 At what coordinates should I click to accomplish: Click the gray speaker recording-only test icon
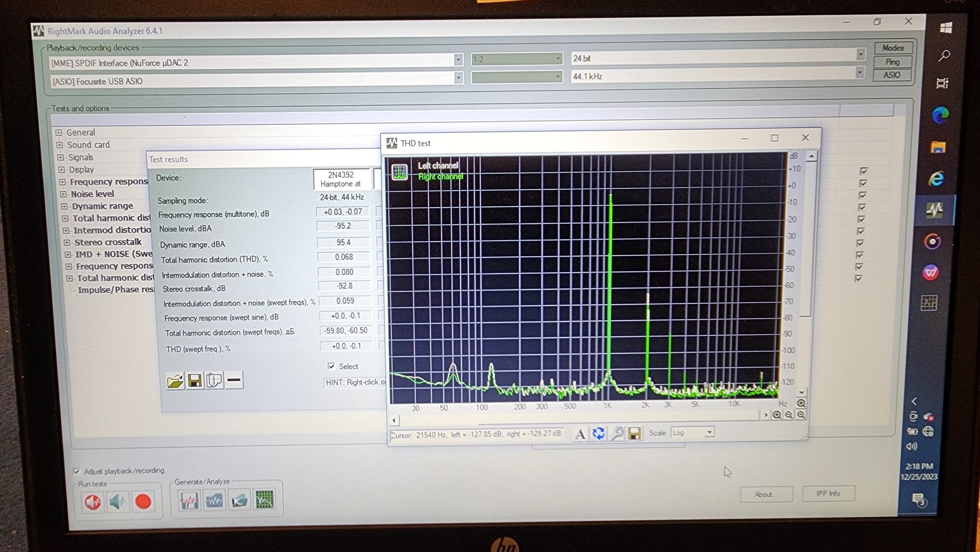point(118,502)
